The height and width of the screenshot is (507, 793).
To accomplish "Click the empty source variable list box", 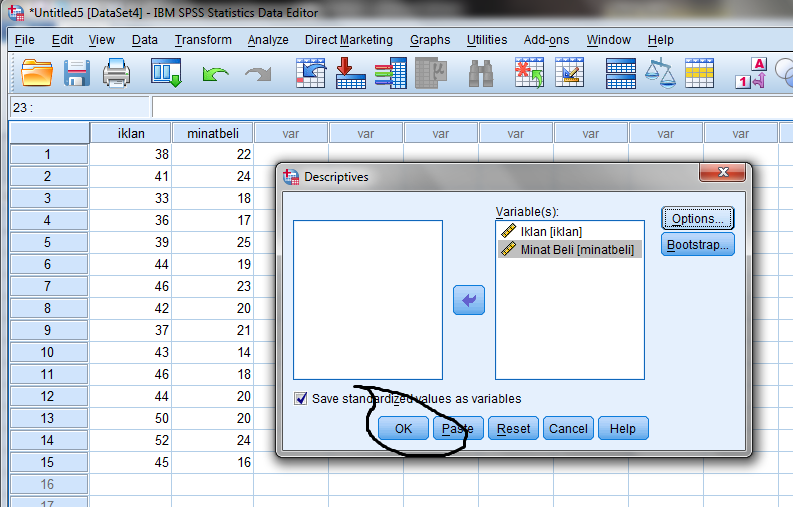I will coord(368,300).
